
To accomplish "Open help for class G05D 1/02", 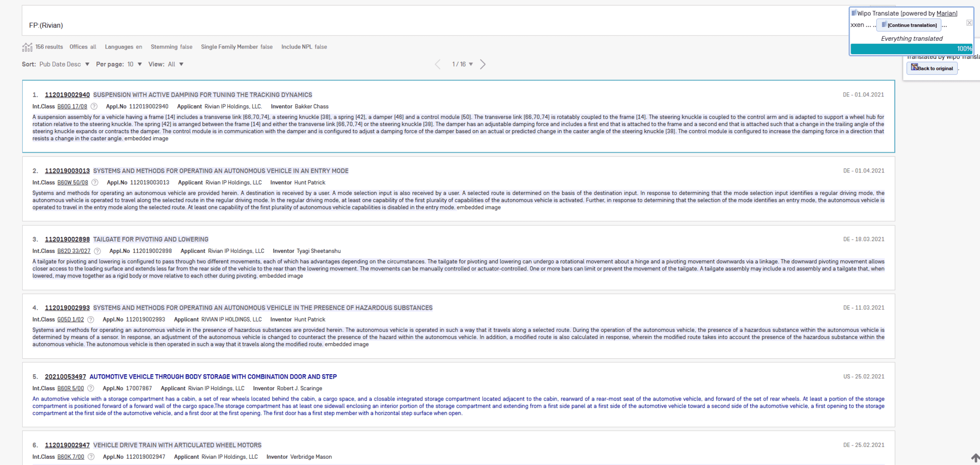I will (x=91, y=320).
